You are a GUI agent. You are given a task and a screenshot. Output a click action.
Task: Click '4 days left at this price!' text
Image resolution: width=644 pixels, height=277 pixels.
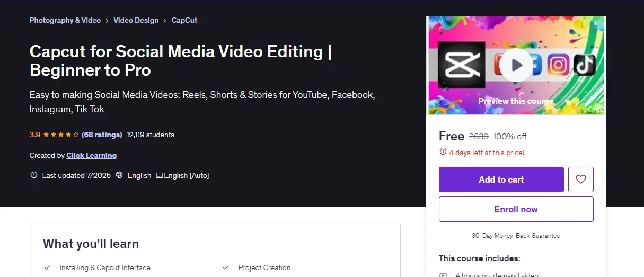tap(487, 153)
